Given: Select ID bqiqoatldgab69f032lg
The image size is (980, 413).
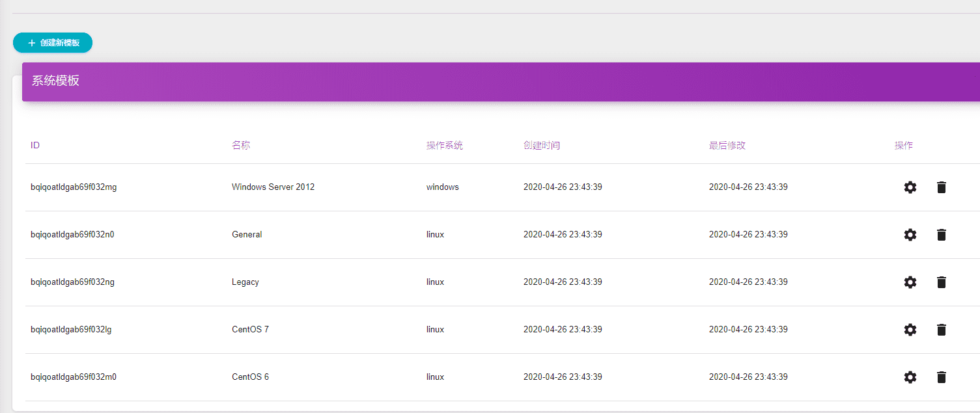Looking at the screenshot, I should pos(71,330).
